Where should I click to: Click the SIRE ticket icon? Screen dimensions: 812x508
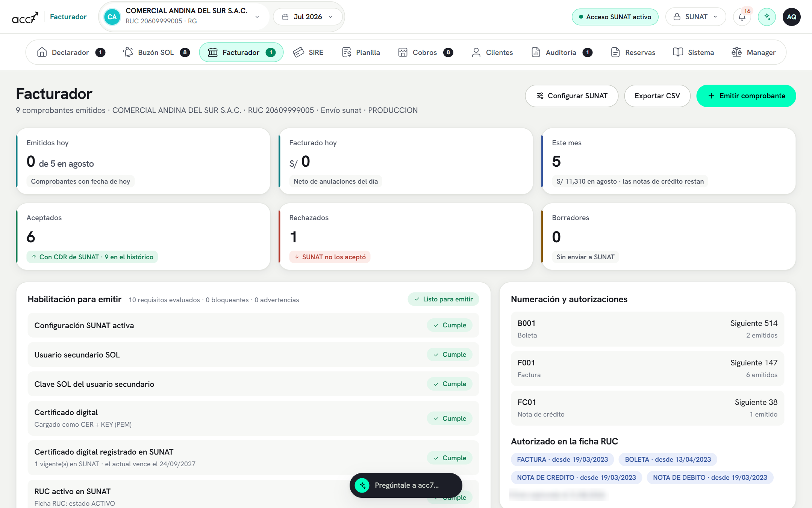[298, 52]
